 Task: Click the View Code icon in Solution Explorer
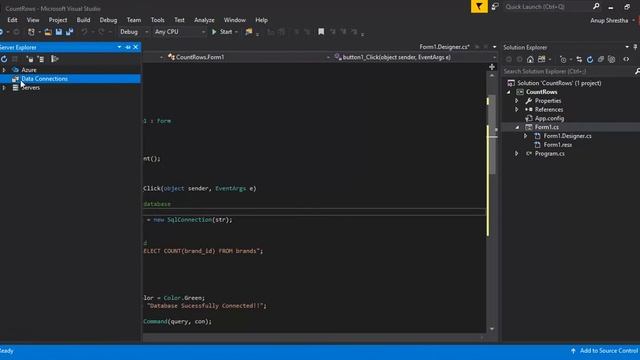626,60
